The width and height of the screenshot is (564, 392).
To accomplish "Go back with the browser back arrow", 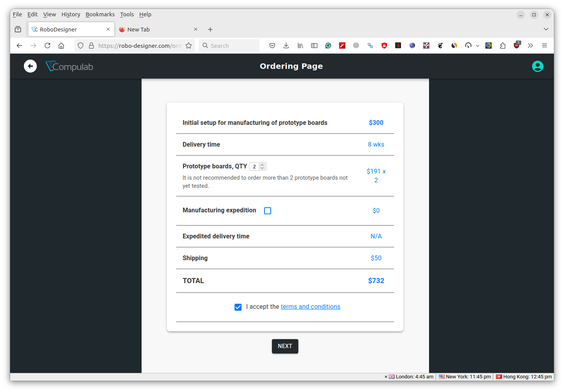I will click(x=19, y=45).
